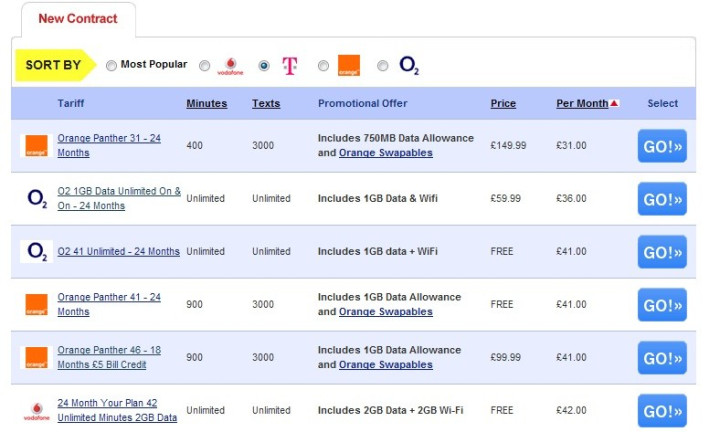Click the Tariff column header
The width and height of the screenshot is (720, 432).
tap(71, 103)
